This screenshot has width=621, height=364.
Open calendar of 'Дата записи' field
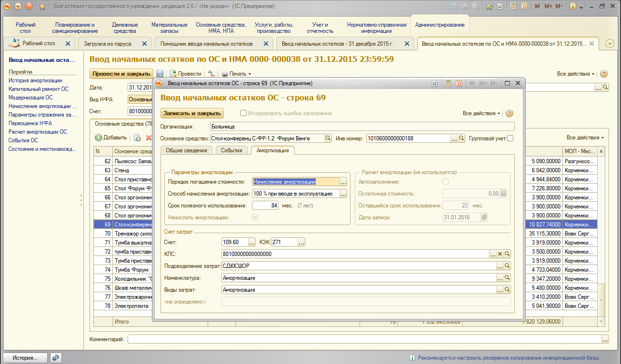coord(484,217)
